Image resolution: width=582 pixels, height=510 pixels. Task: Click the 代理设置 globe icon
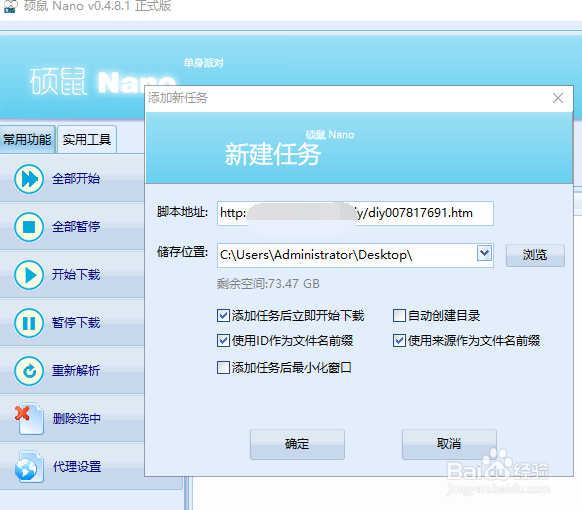coord(29,467)
